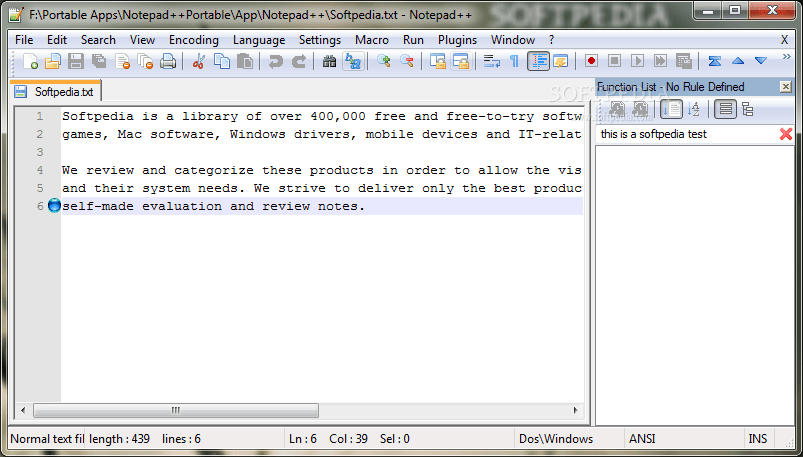Print the document using the printer icon
This screenshot has width=803, height=457.
point(168,61)
